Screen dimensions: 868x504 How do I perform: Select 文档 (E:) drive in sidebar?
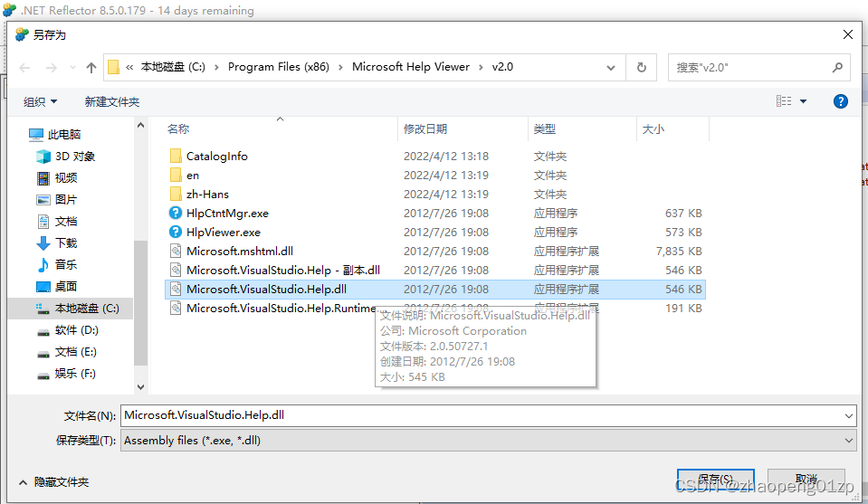tap(66, 352)
